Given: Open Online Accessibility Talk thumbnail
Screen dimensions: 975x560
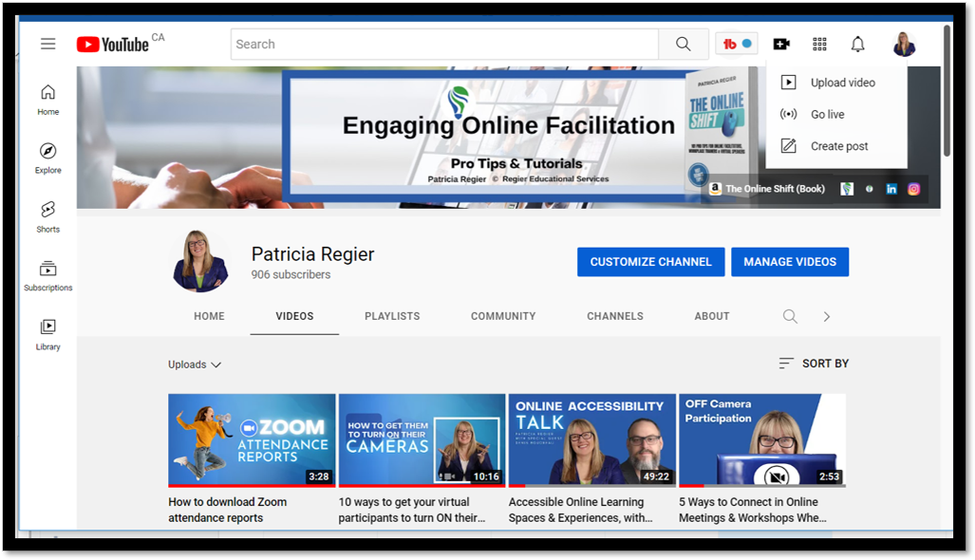Looking at the screenshot, I should click(x=592, y=440).
